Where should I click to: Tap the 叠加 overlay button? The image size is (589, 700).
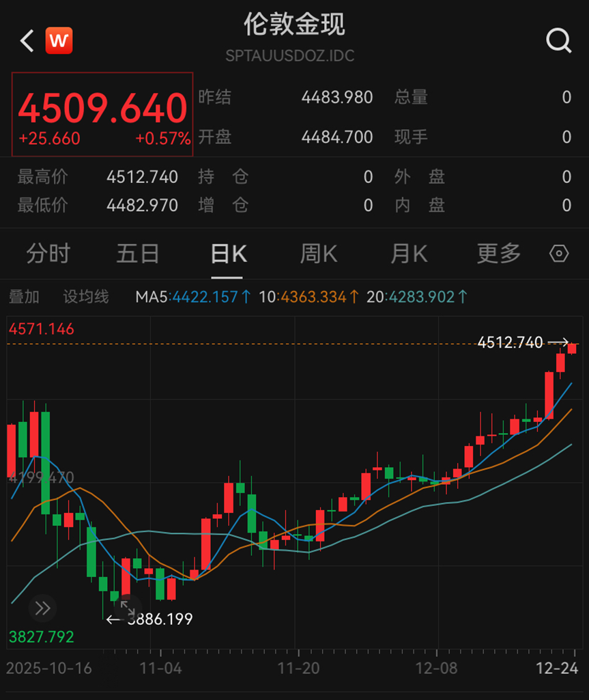[x=24, y=297]
